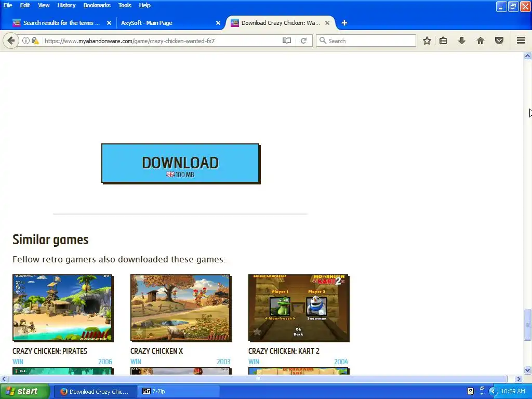
Task: Click the CRAZY CHICKEN: KART 2 title link
Action: click(284, 351)
